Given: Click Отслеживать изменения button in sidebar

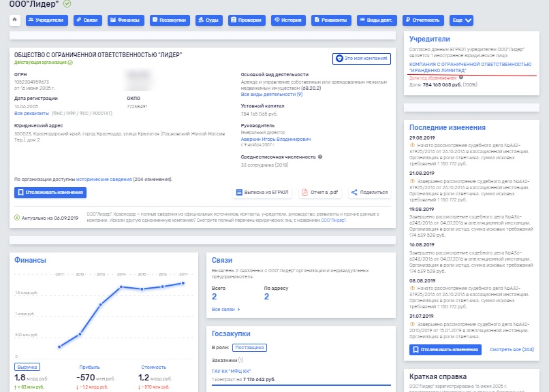Looking at the screenshot, I should point(445,350).
